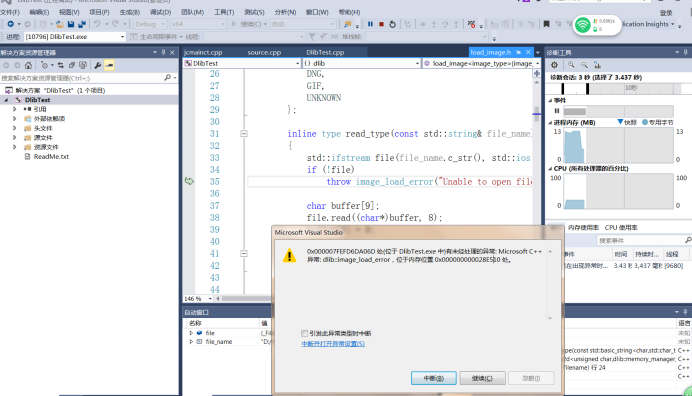Image resolution: width=692 pixels, height=396 pixels.
Task: Click the reset zoom chart icon in diagnostics
Action: [598, 65]
